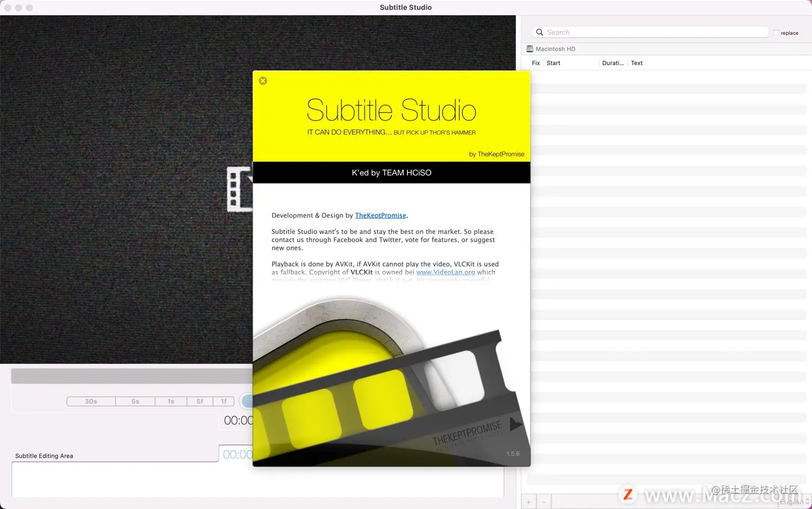Select the Macintosh HD path label
This screenshot has height=509, width=812.
click(556, 49)
